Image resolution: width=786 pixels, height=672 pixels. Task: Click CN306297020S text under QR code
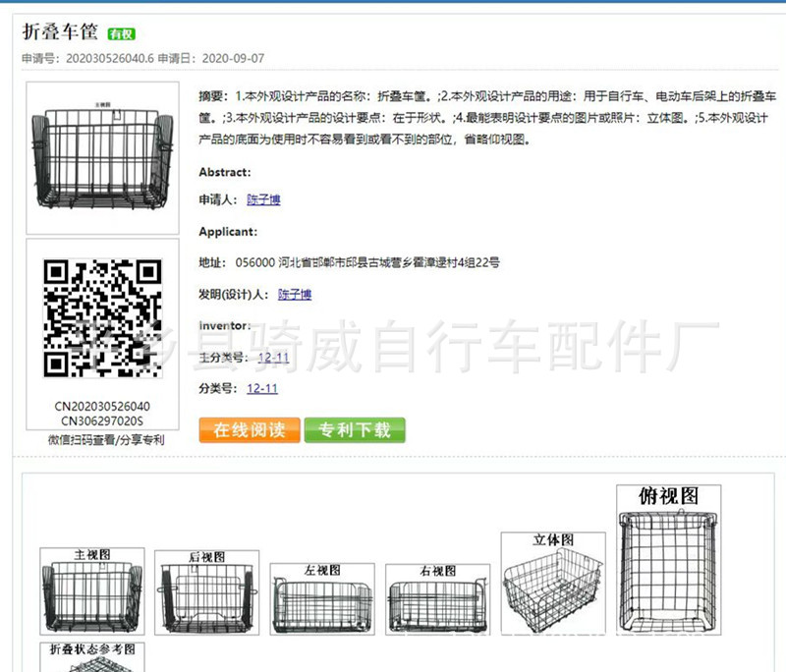tap(102, 420)
